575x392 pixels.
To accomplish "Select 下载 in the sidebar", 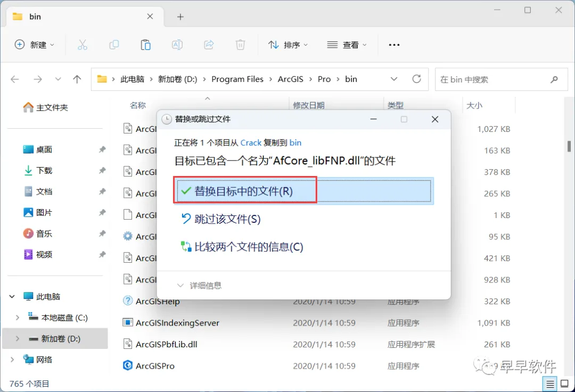I will tap(38, 170).
